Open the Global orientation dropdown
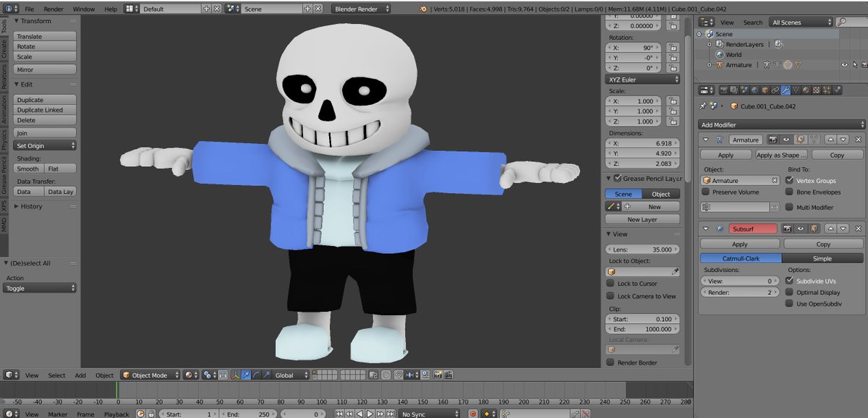The width and height of the screenshot is (868, 418). click(292, 375)
